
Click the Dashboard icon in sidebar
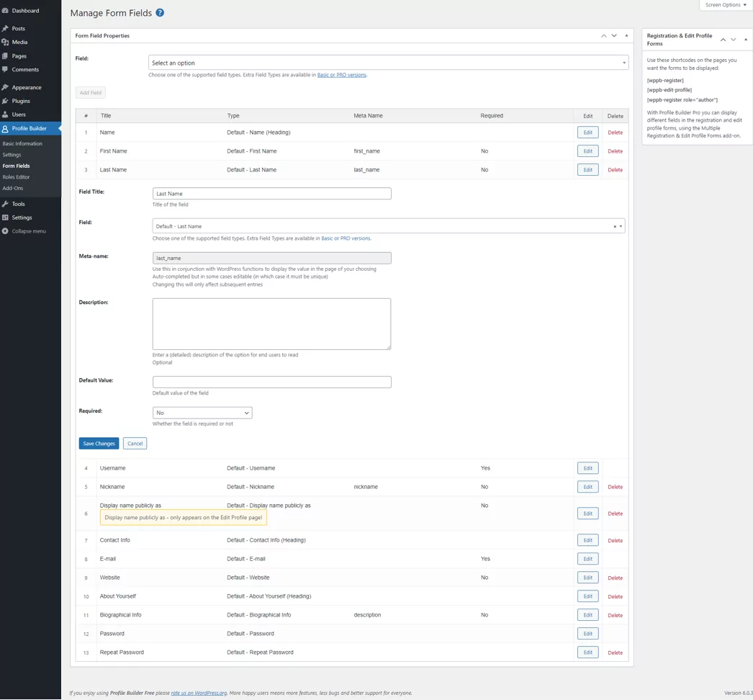tap(5, 11)
